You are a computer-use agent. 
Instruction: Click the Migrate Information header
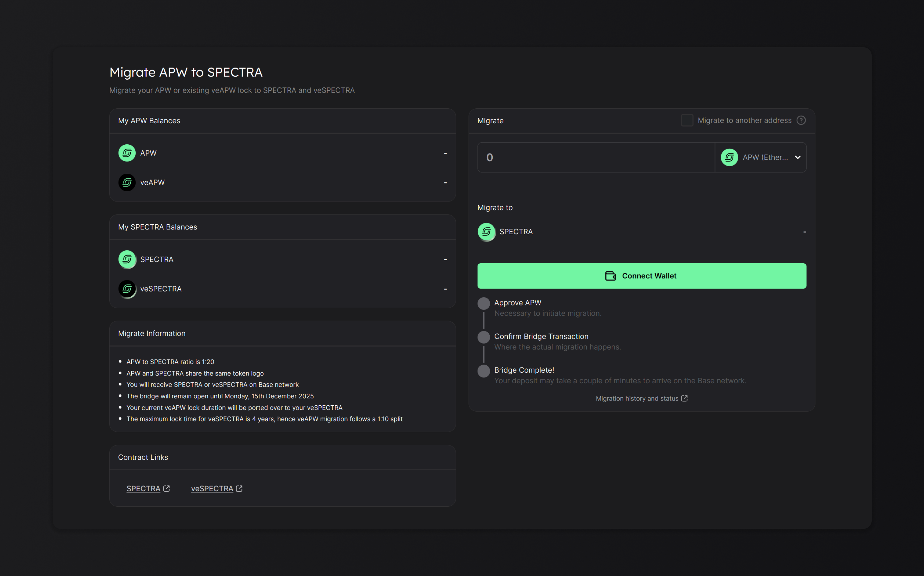(x=152, y=333)
